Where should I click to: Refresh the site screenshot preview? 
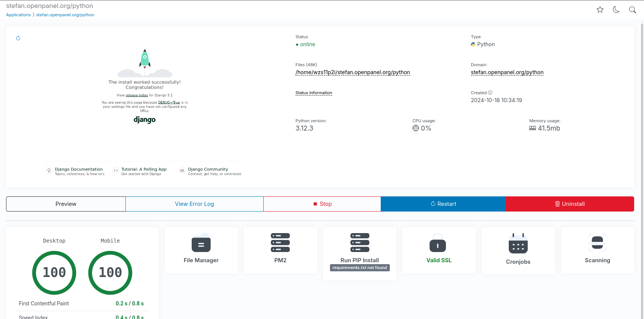[18, 38]
